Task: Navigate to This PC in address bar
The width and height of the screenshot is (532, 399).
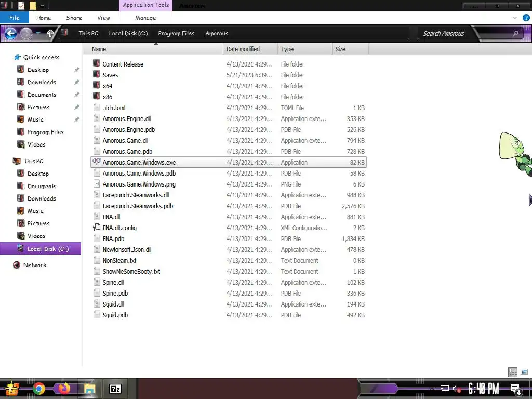Action: [88, 33]
